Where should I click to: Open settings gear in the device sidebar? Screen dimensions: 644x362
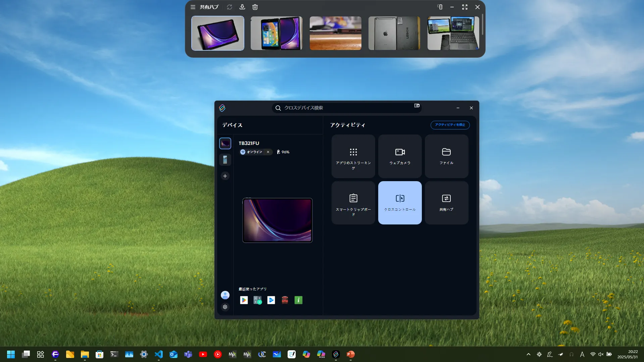point(225,307)
